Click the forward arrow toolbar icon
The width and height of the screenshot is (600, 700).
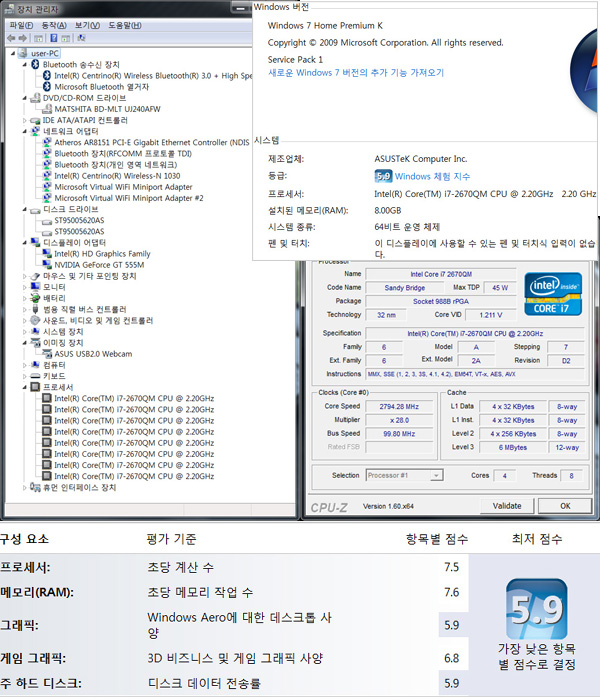pyautogui.click(x=23, y=38)
